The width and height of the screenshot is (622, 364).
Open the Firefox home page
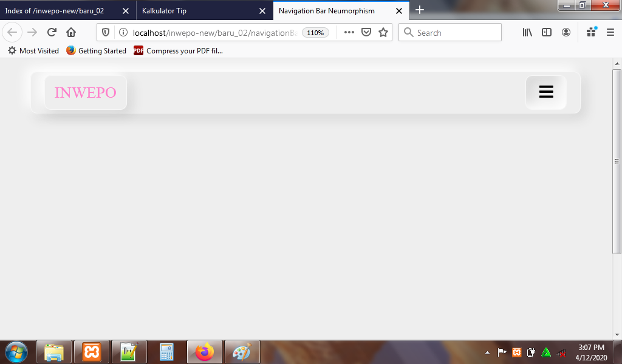click(71, 33)
